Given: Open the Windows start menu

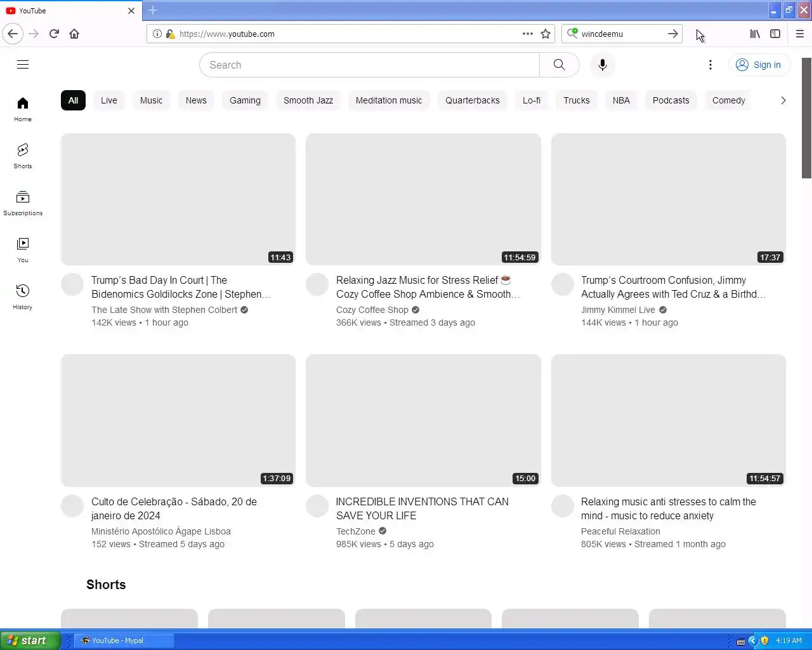Looking at the screenshot, I should 30,640.
